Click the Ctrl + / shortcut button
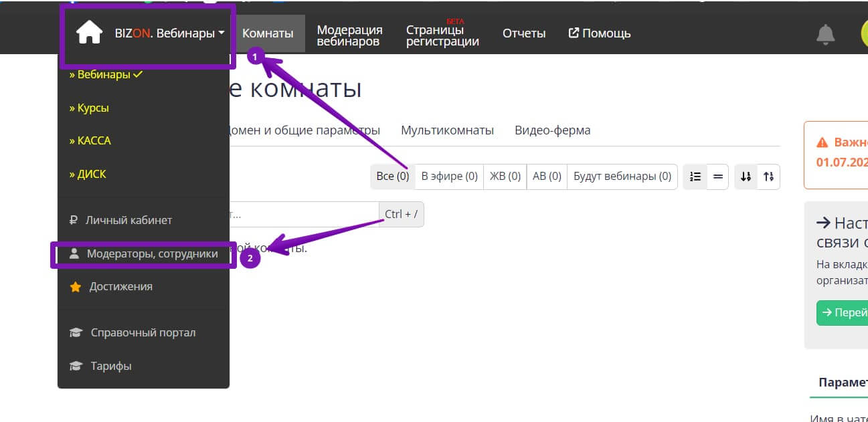868x422 pixels. click(x=402, y=215)
